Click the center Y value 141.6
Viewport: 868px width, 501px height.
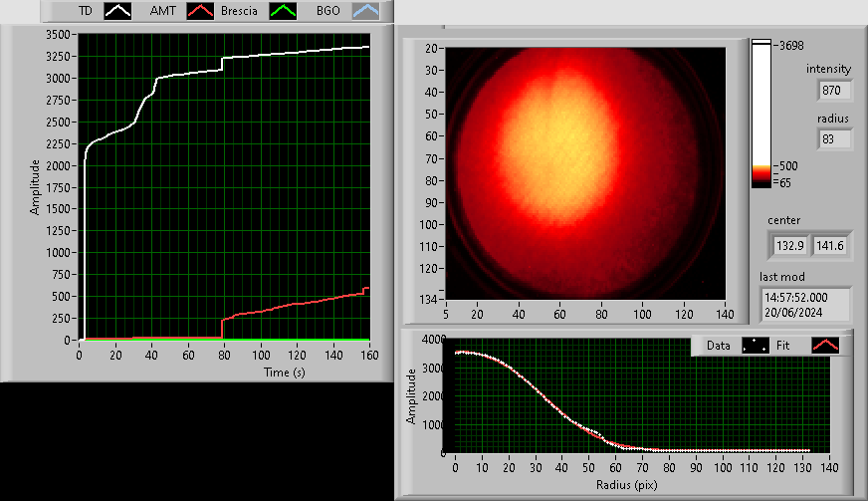tap(830, 245)
